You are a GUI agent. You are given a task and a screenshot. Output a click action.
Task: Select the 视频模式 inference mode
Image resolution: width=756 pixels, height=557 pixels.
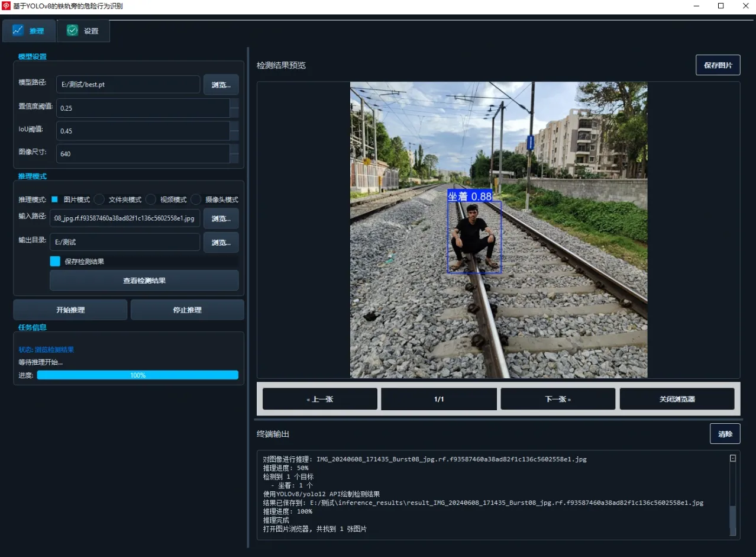click(151, 199)
